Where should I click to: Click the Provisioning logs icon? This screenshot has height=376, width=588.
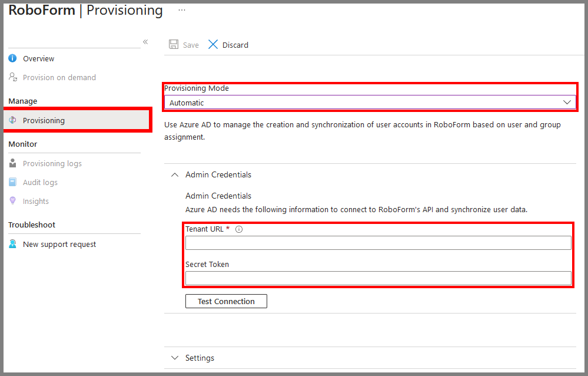[12, 163]
